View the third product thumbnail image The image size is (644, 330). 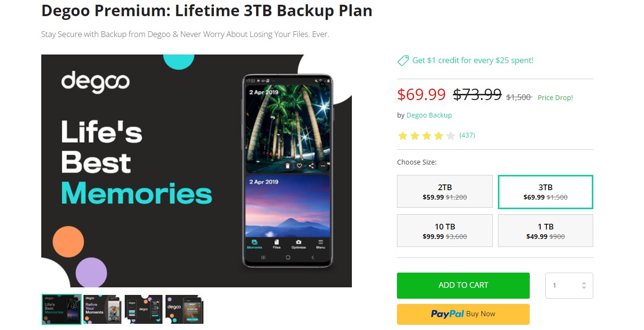pyautogui.click(x=143, y=309)
